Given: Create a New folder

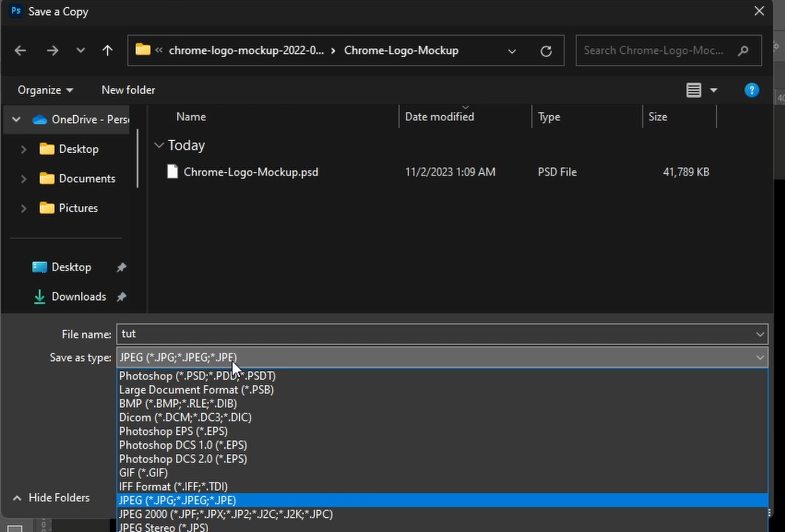Looking at the screenshot, I should coord(128,90).
